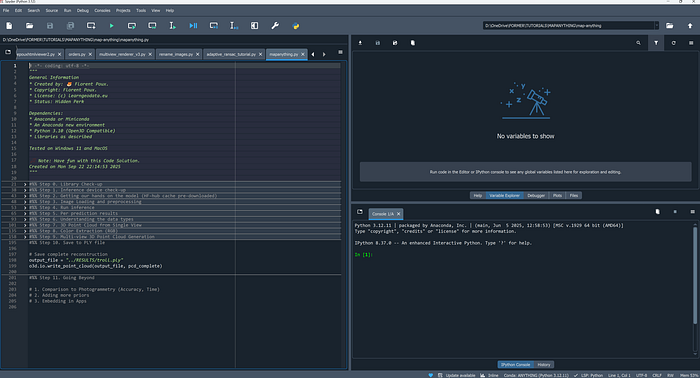The width and height of the screenshot is (700, 378).
Task: Debug selection or current line icon
Action: point(234,26)
